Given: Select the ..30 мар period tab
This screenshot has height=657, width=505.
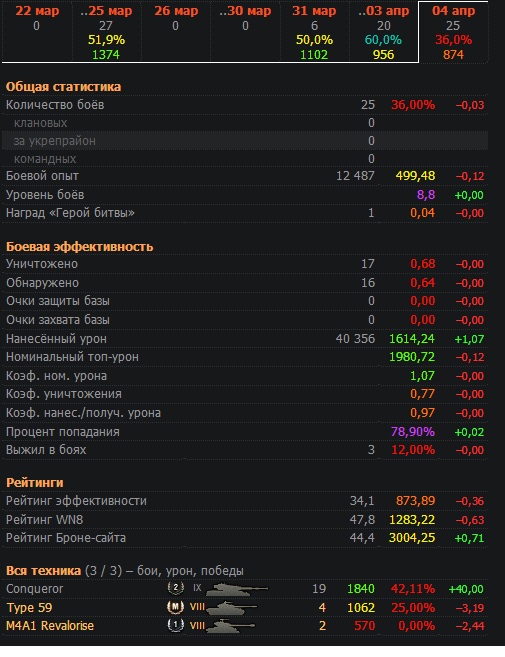Looking at the screenshot, I should (246, 32).
